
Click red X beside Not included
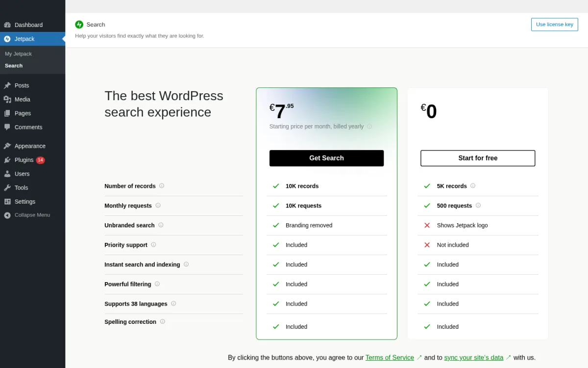tap(427, 245)
